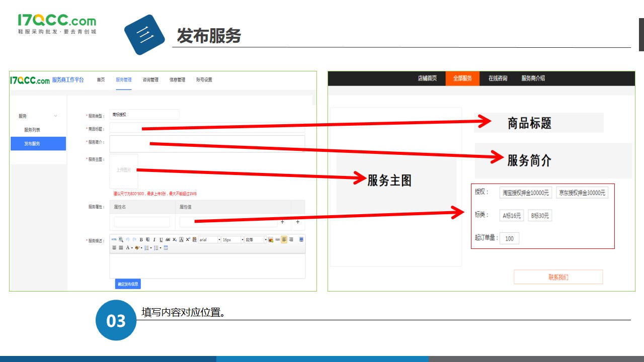Click the 确定发布信息 submit button

coord(128,284)
